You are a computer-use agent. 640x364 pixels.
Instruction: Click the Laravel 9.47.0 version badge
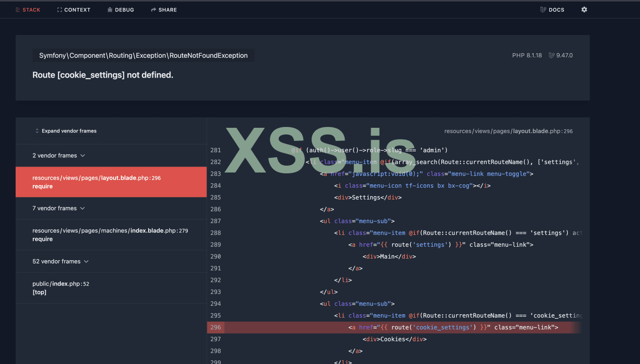(x=561, y=55)
